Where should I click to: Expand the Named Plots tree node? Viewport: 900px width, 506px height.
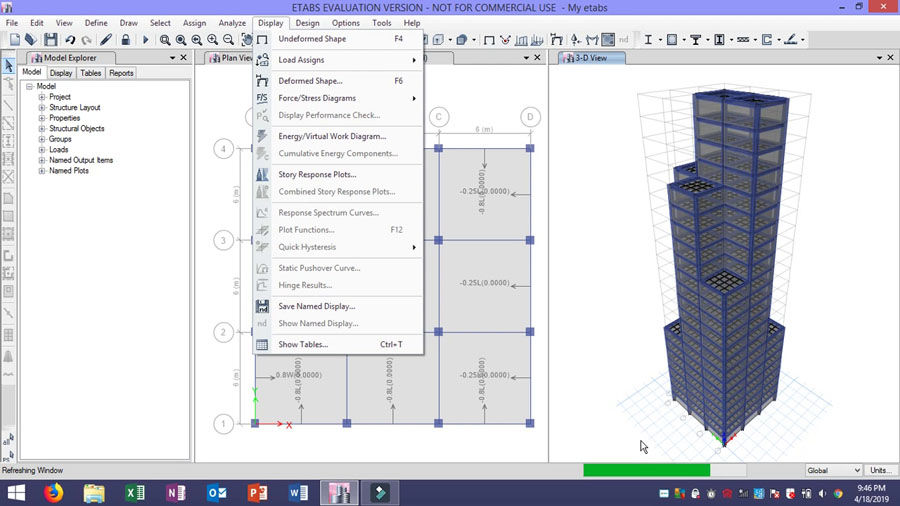click(x=41, y=170)
